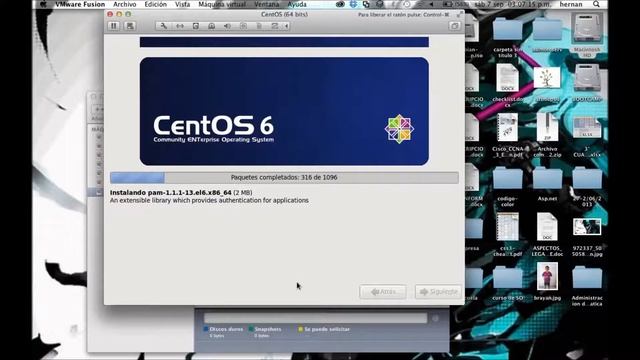640x360 pixels.
Task: Open Spotlight search magnifier
Action: click(x=596, y=4)
